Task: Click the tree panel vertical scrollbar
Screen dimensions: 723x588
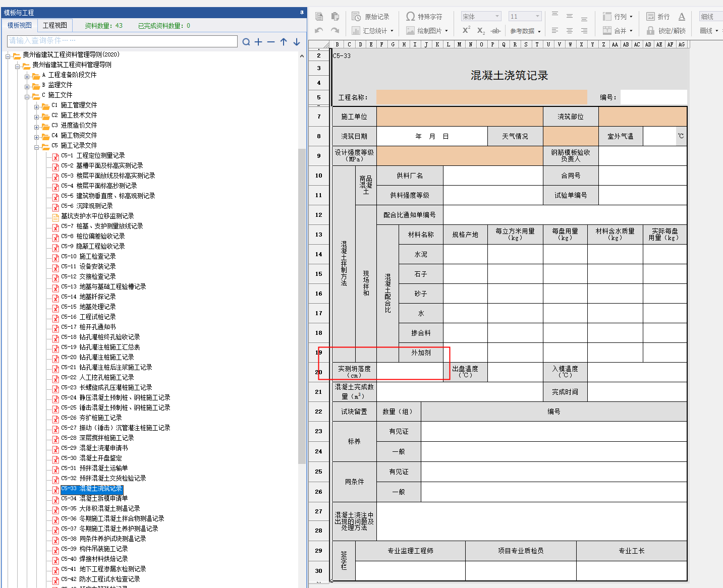Action: [302, 306]
